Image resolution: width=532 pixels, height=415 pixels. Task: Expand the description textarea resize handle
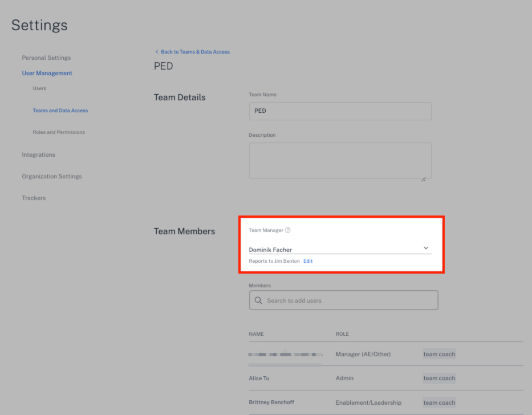tap(423, 179)
